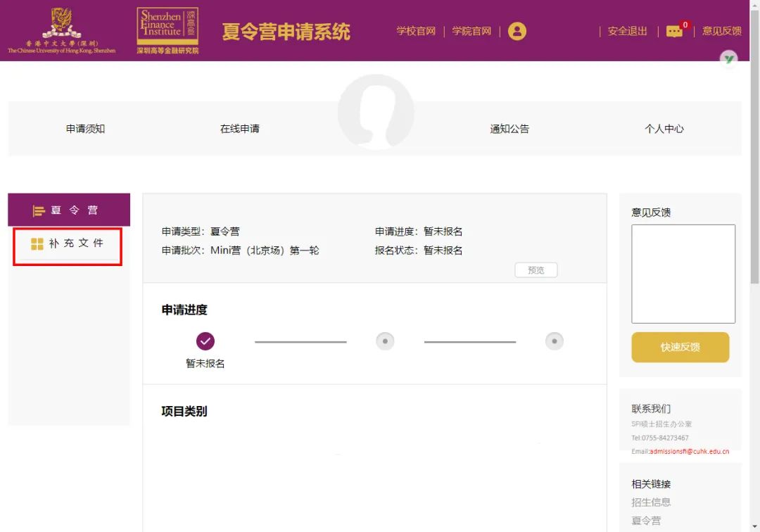
Task: Open the 学校官网 link
Action: tap(416, 31)
